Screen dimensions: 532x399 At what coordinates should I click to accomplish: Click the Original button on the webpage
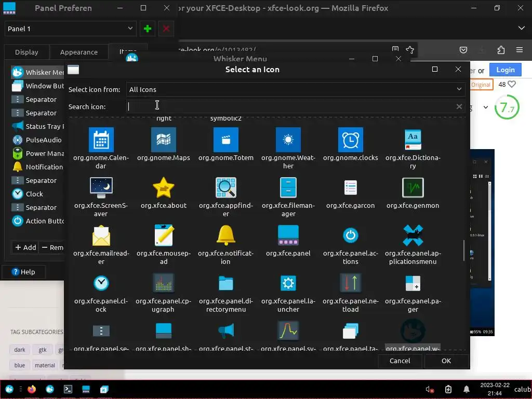[x=481, y=85]
